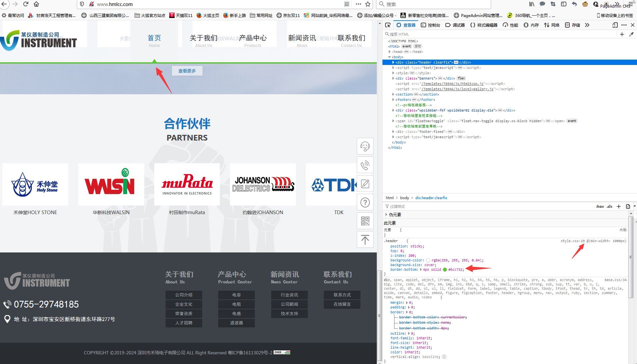Open background-color rgba color swatch
Screen dimensions: 637x364
coord(428,260)
